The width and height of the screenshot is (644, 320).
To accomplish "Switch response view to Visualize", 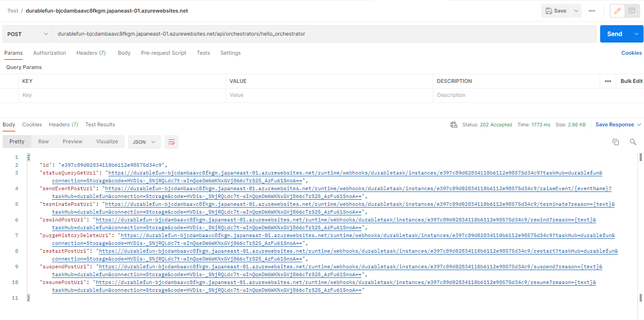I will (107, 142).
